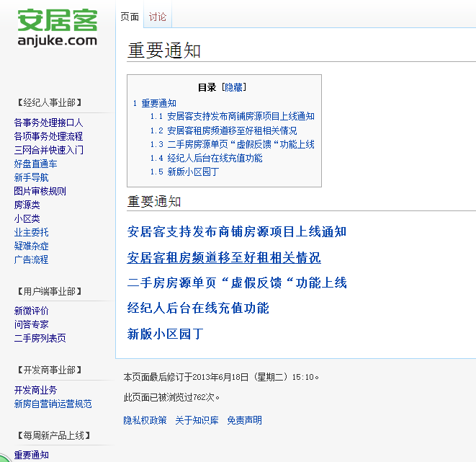Click the 【经纪人事业部】 section header
The height and width of the screenshot is (462, 476).
(x=50, y=102)
